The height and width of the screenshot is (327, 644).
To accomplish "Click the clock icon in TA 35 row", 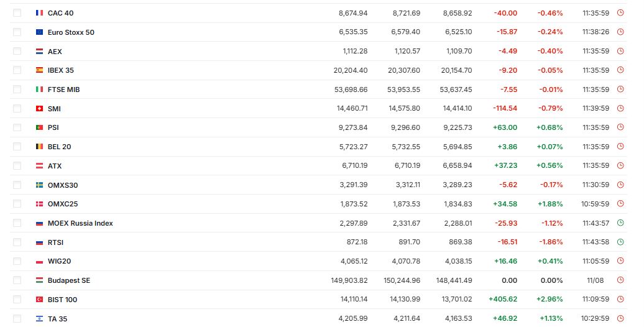I will coord(620,318).
